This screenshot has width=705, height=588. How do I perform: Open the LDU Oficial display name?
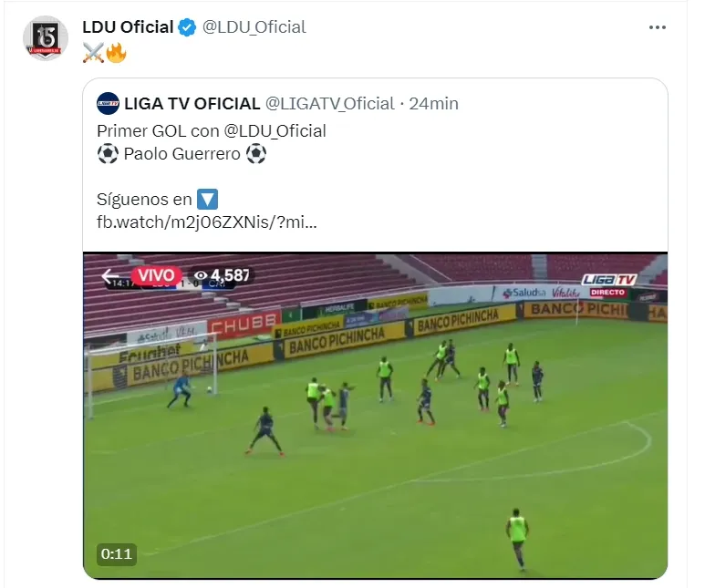[129, 27]
